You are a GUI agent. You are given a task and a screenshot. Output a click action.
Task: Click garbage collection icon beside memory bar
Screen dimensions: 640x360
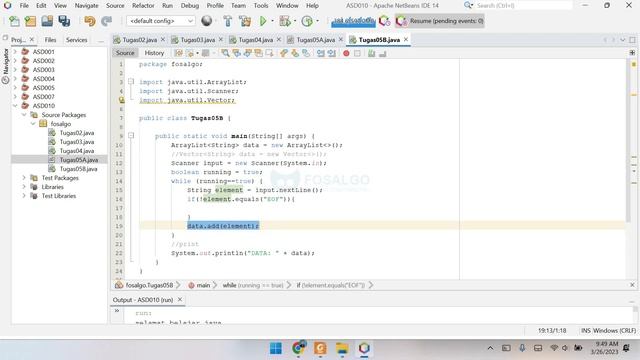click(384, 21)
